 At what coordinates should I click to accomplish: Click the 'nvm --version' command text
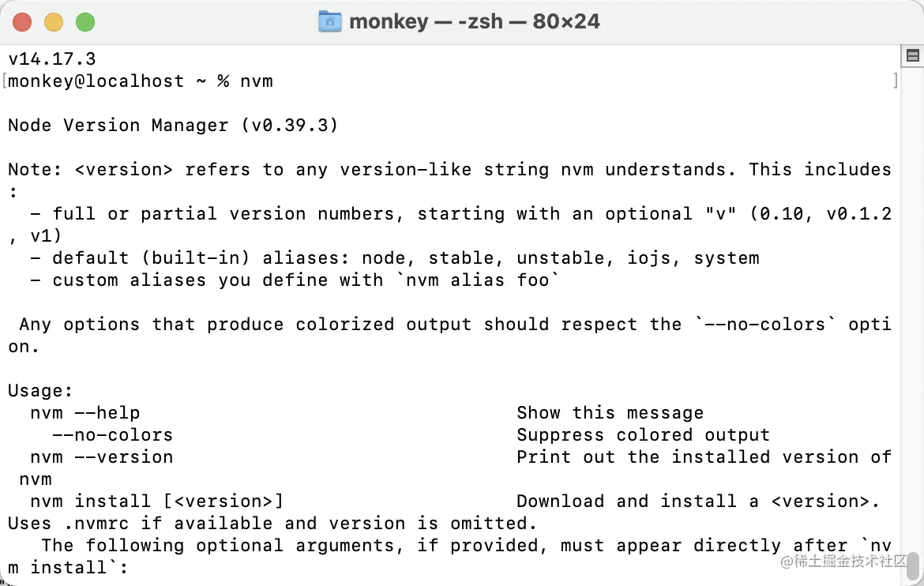(x=101, y=457)
